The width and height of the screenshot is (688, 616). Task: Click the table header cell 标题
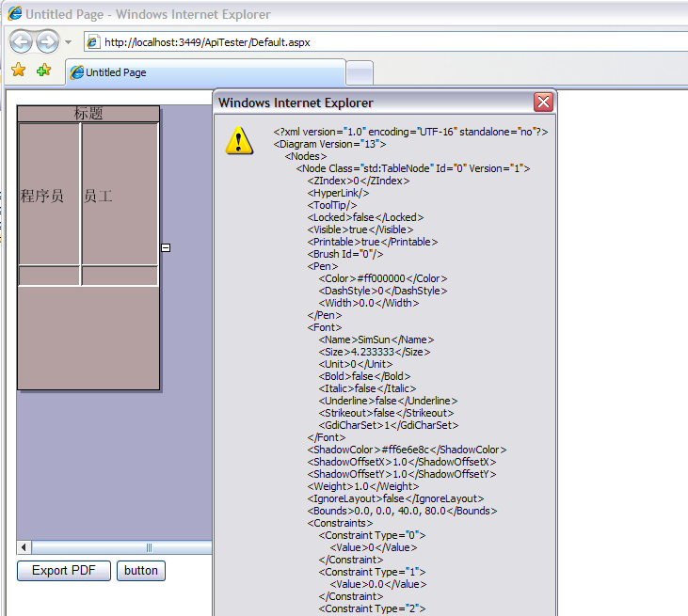pos(88,114)
